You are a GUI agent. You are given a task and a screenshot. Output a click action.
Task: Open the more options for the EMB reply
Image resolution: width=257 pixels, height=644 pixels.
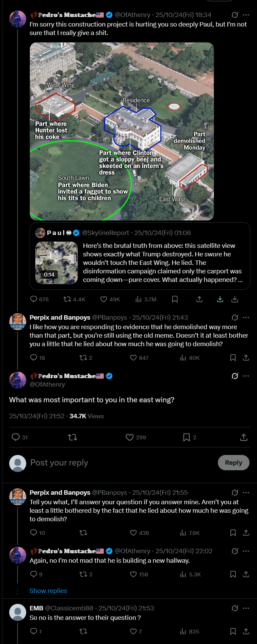[x=246, y=608]
